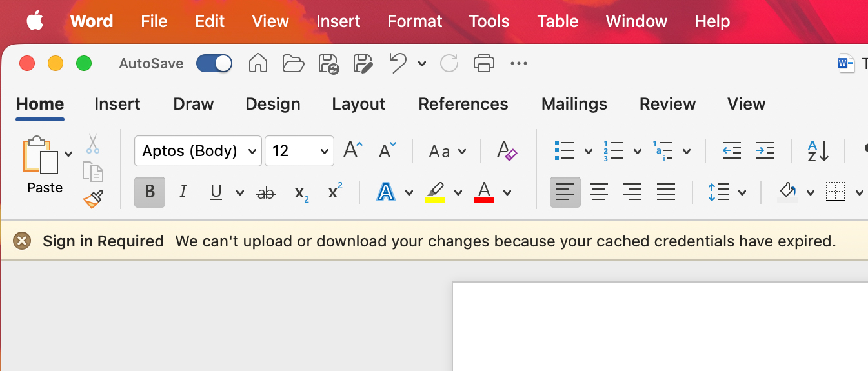The width and height of the screenshot is (868, 371).
Task: Click the Copy icon
Action: (x=93, y=172)
